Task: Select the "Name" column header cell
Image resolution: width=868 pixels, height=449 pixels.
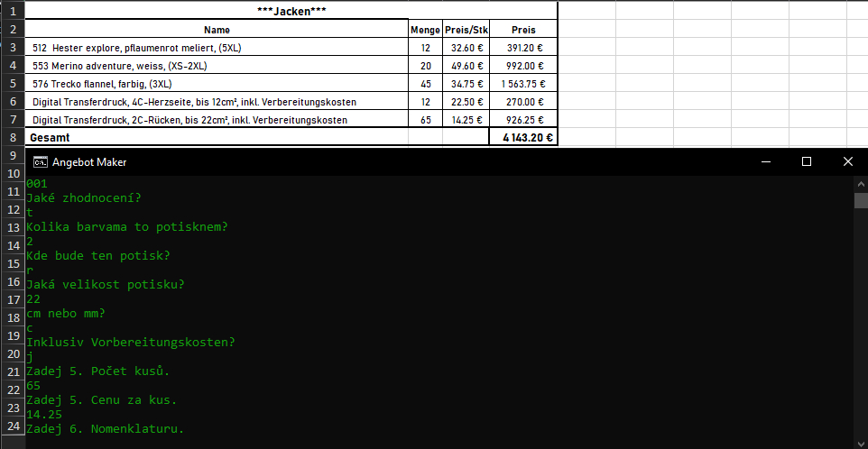Action: (x=217, y=30)
